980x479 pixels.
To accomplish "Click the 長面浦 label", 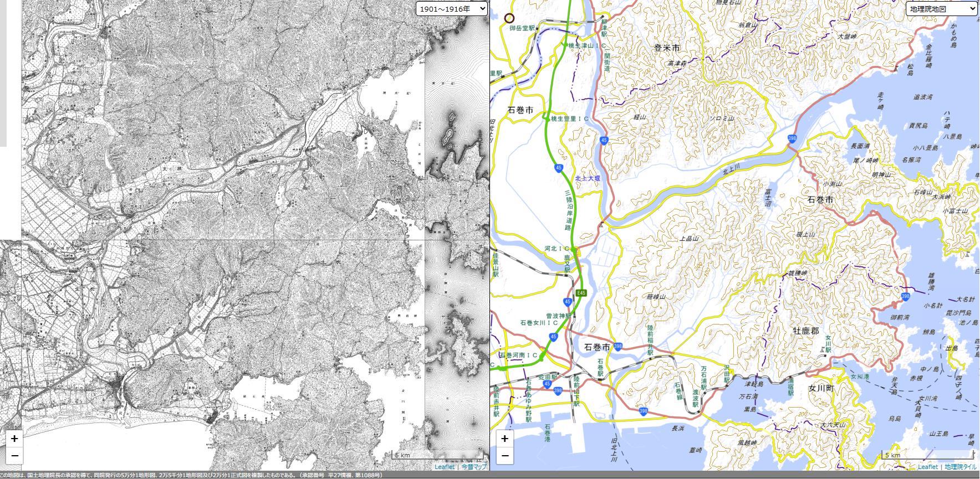I will [860, 146].
